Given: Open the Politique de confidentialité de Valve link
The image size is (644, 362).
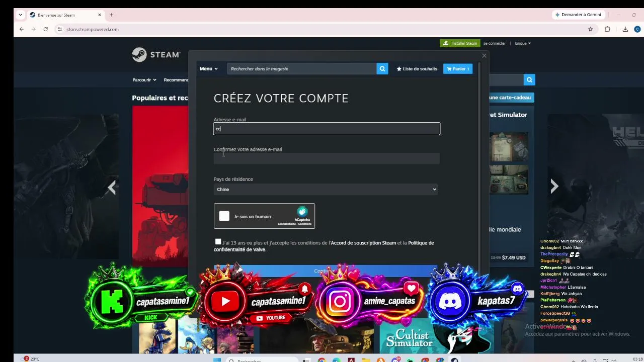Looking at the screenshot, I should click(324, 246).
